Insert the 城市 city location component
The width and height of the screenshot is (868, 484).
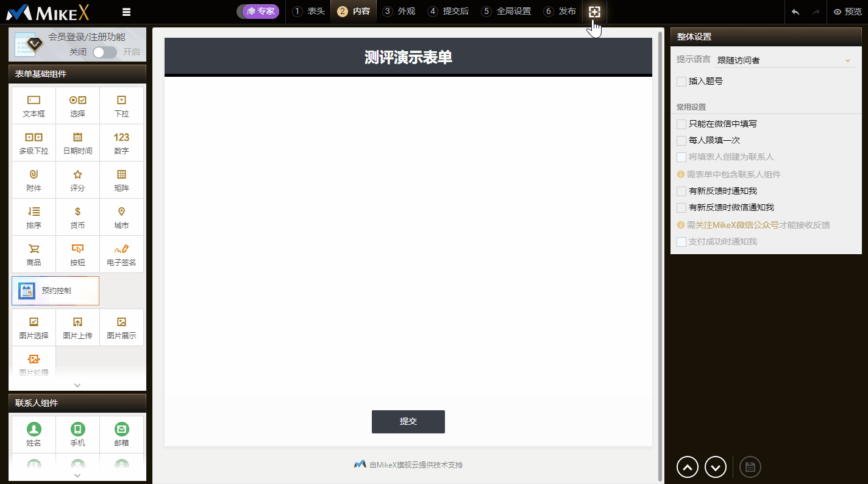(121, 217)
